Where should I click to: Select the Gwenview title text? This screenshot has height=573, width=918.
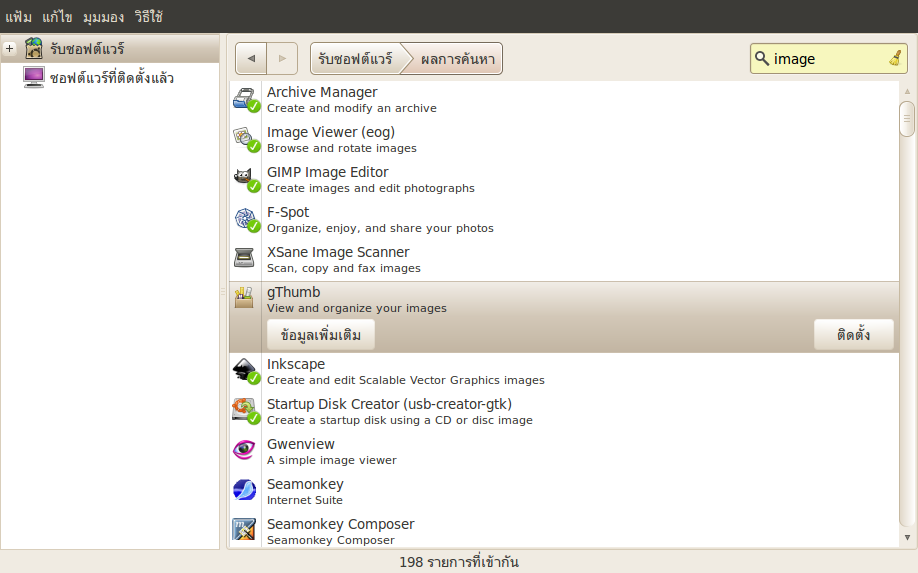[x=300, y=444]
